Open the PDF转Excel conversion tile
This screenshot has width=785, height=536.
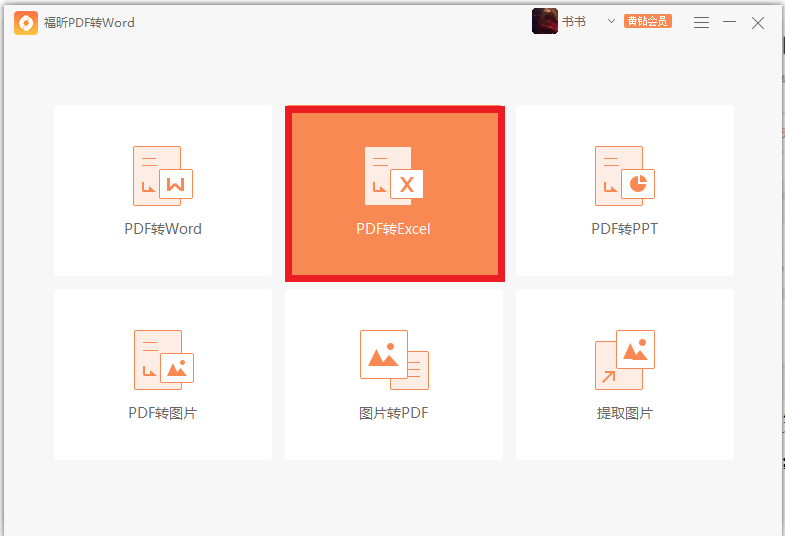pos(395,194)
